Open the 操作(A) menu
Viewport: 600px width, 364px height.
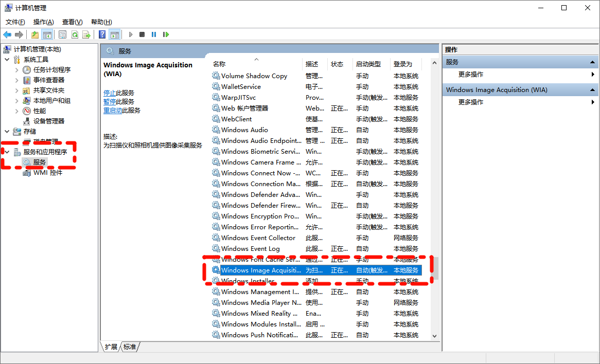[x=43, y=22]
